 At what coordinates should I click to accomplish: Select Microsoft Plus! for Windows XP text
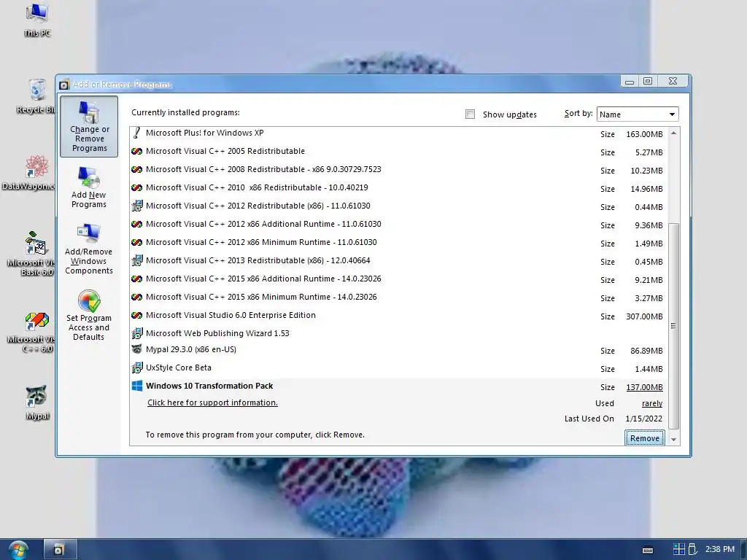pyautogui.click(x=205, y=133)
